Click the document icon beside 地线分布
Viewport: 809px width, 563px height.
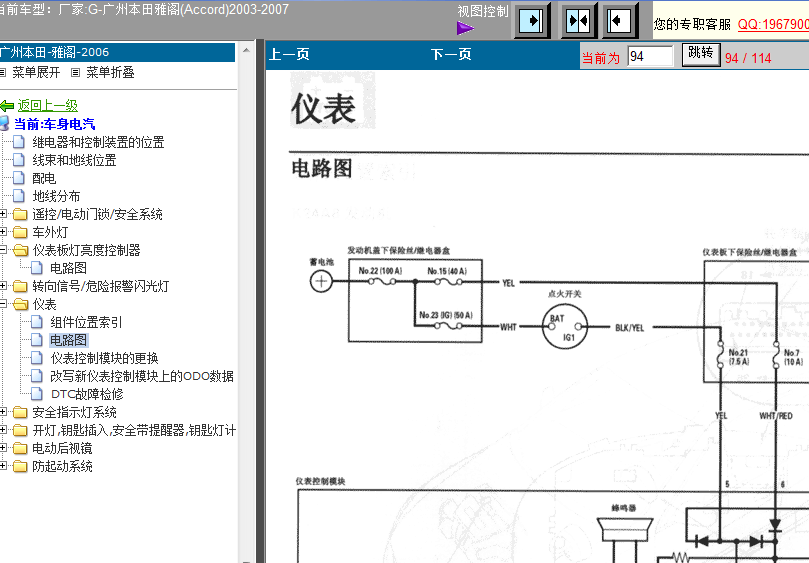[19, 196]
